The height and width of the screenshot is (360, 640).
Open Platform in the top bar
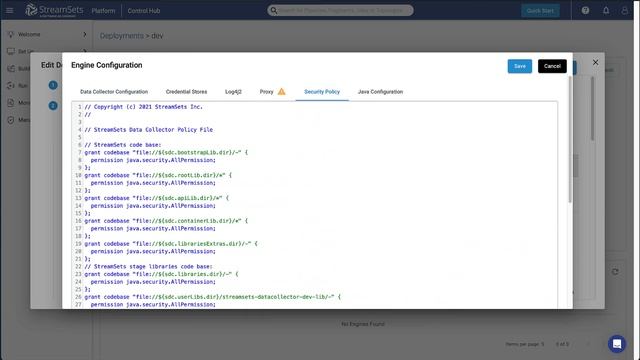click(103, 11)
